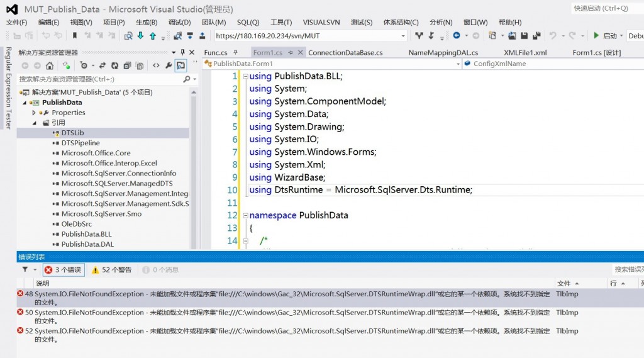Open the SVN URL dropdown

coord(403,36)
